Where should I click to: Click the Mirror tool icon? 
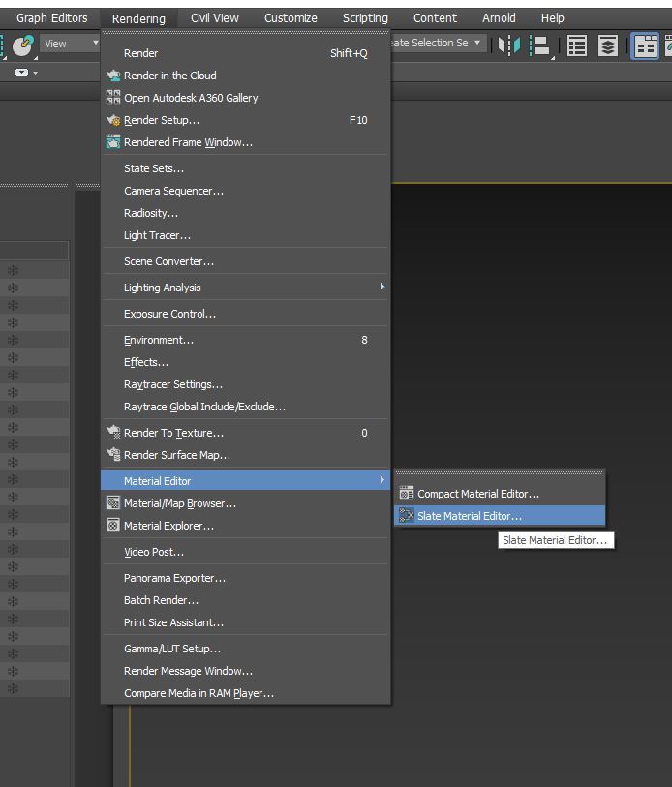tap(510, 45)
